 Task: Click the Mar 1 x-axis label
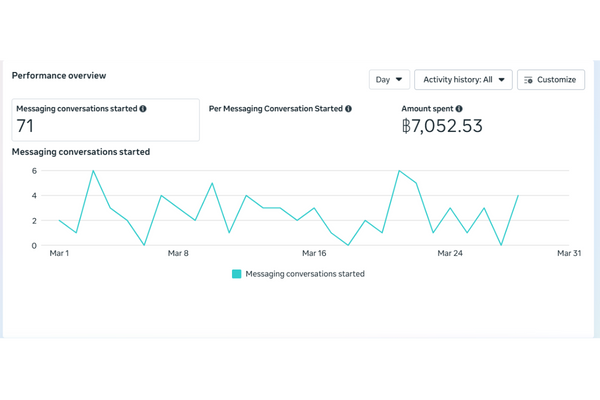(60, 254)
